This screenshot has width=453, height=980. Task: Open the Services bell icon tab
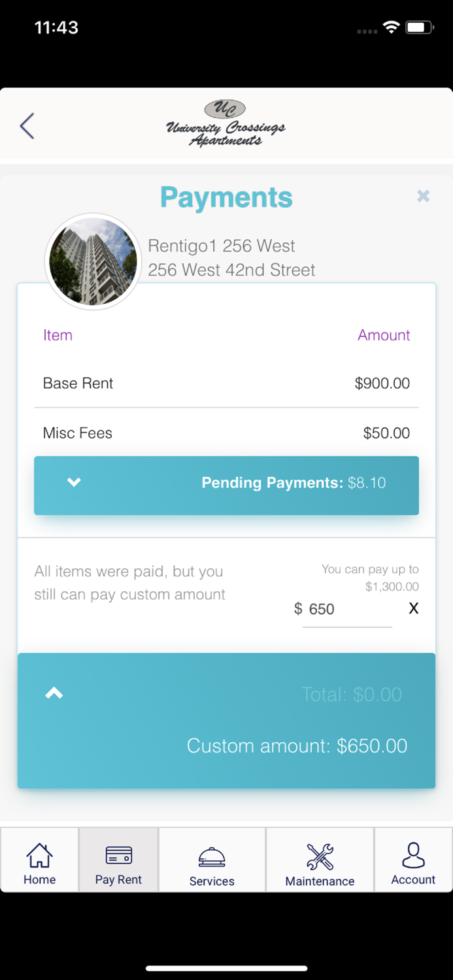212,860
